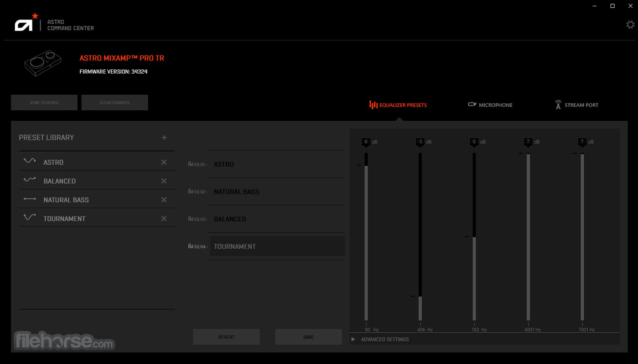Viewport: 638px width, 364px height.
Task: Click the Clear Changes button
Action: tap(114, 103)
